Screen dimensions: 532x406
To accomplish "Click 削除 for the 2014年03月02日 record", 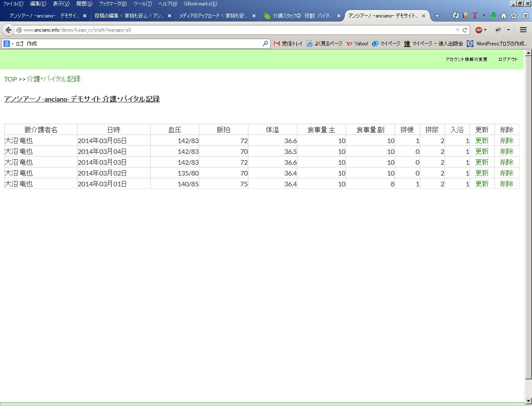I will 507,173.
